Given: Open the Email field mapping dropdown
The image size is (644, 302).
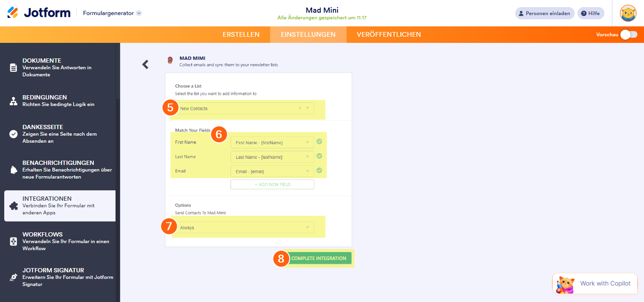Looking at the screenshot, I should pos(272,171).
